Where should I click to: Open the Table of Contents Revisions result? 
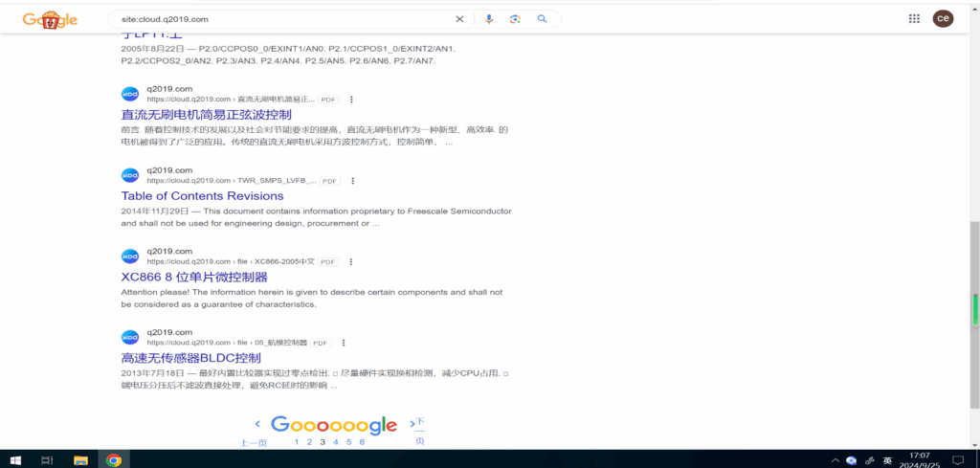pyautogui.click(x=202, y=196)
